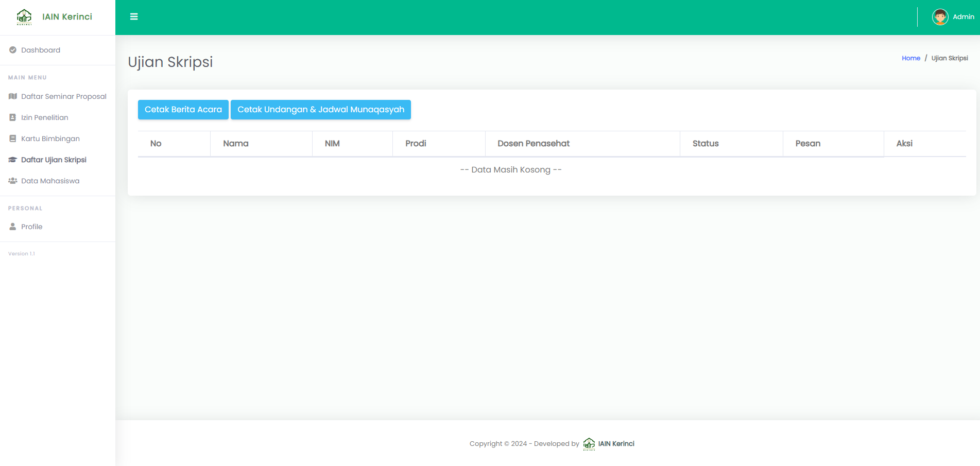Click the users icon beside Data Mahasiswa

point(13,181)
